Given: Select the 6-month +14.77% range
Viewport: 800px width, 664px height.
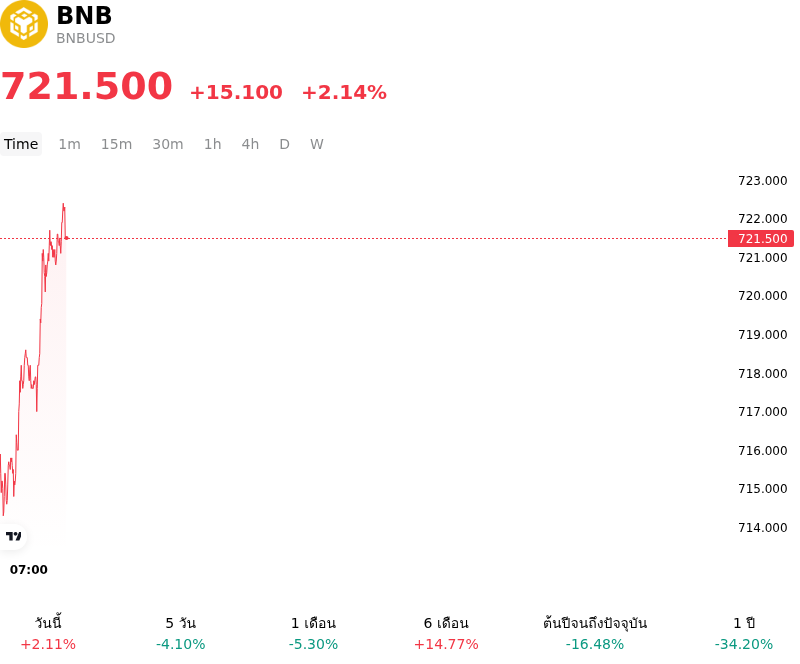Looking at the screenshot, I should [446, 633].
